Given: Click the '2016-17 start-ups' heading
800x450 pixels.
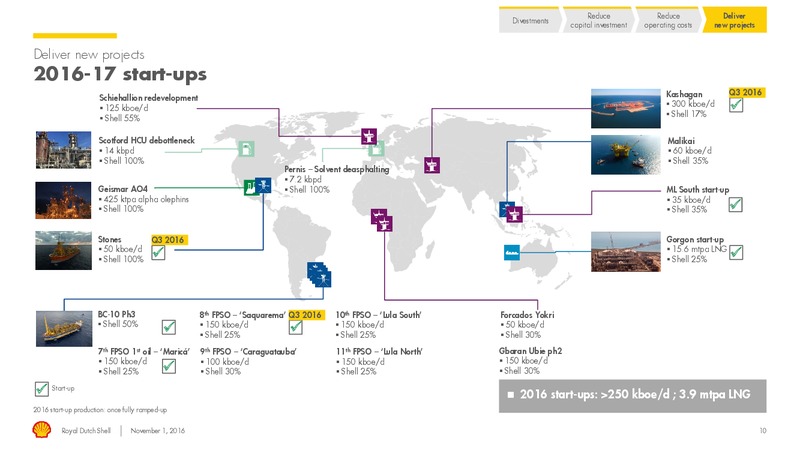Looking at the screenshot, I should 120,74.
